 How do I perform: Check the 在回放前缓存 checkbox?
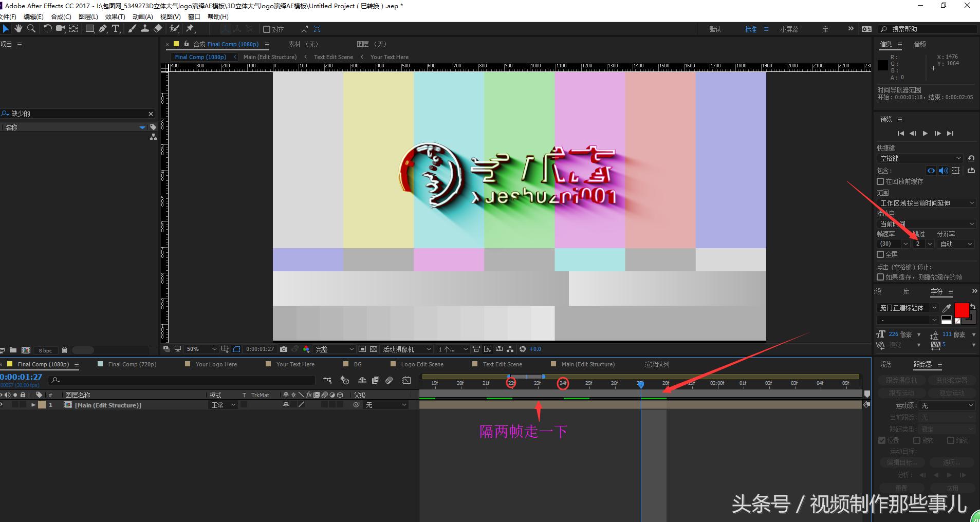pos(880,181)
